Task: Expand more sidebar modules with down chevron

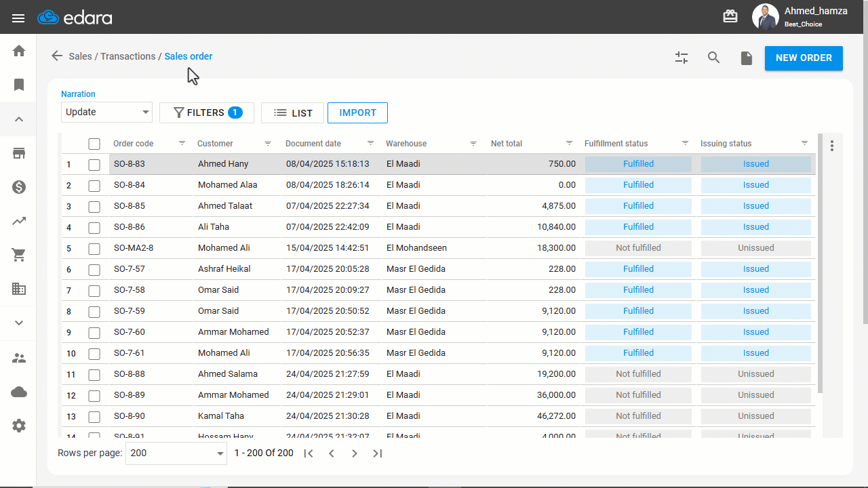Action: [x=19, y=323]
